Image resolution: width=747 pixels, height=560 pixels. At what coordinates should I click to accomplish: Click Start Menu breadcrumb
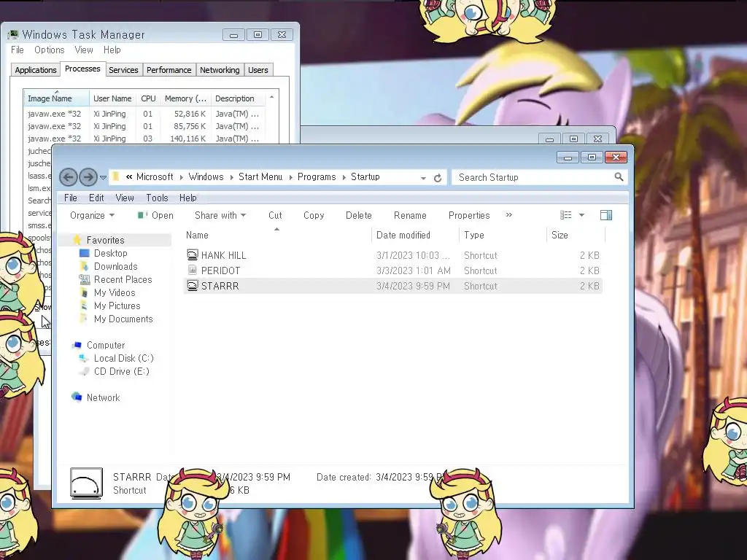coord(260,176)
